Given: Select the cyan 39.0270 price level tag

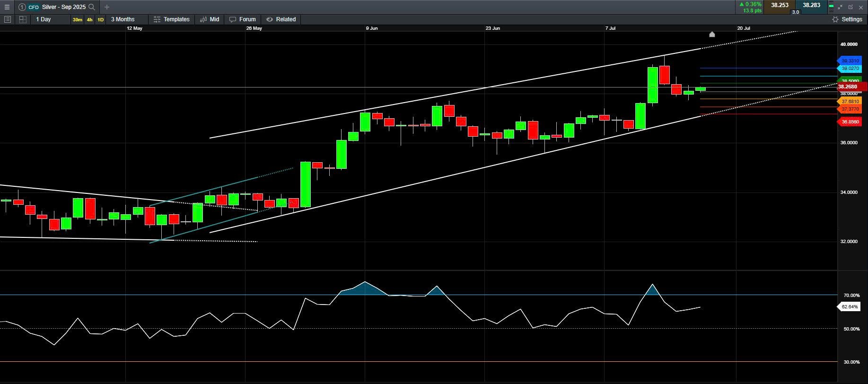Looking at the screenshot, I should coord(850,69).
